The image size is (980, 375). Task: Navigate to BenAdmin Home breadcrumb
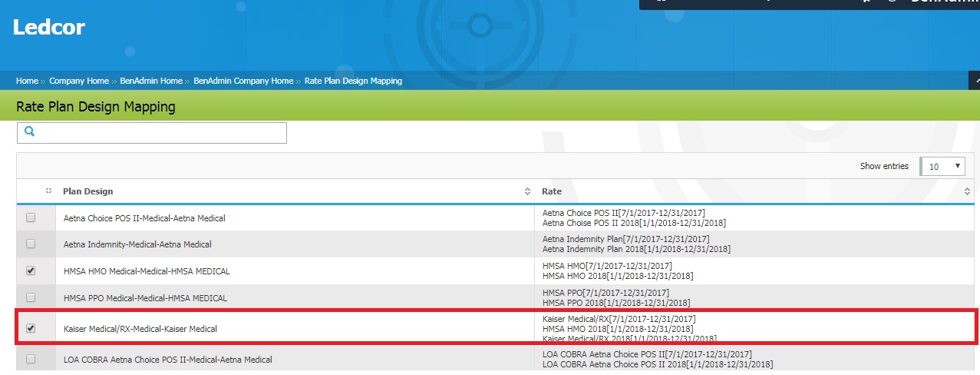click(151, 81)
